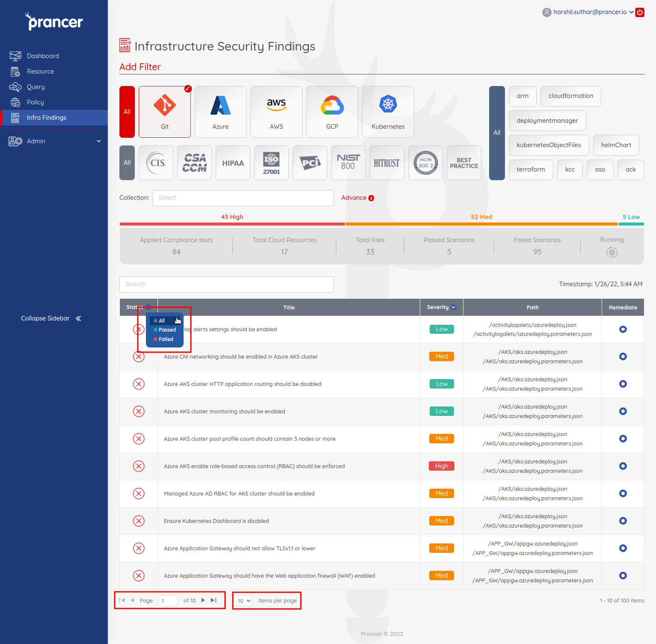
Task: Filter by the deploymentmanager template type
Action: (547, 121)
